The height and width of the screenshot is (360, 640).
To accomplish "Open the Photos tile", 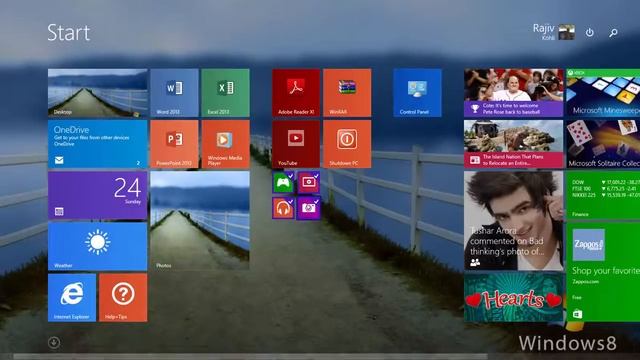I will [200, 220].
